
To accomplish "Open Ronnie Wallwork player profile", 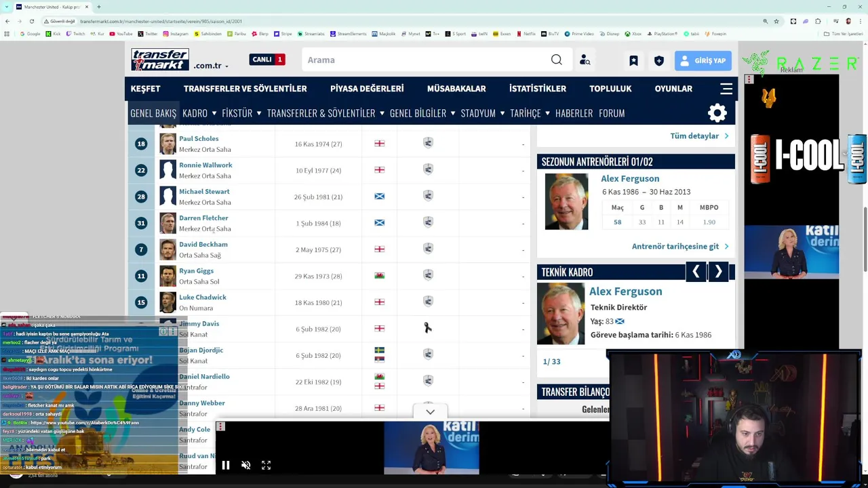I will coord(205,165).
